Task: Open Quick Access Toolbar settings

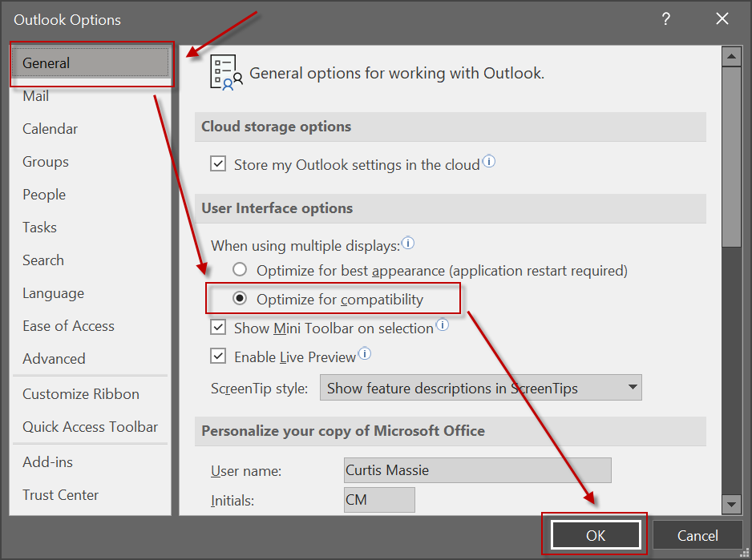Action: pyautogui.click(x=90, y=427)
